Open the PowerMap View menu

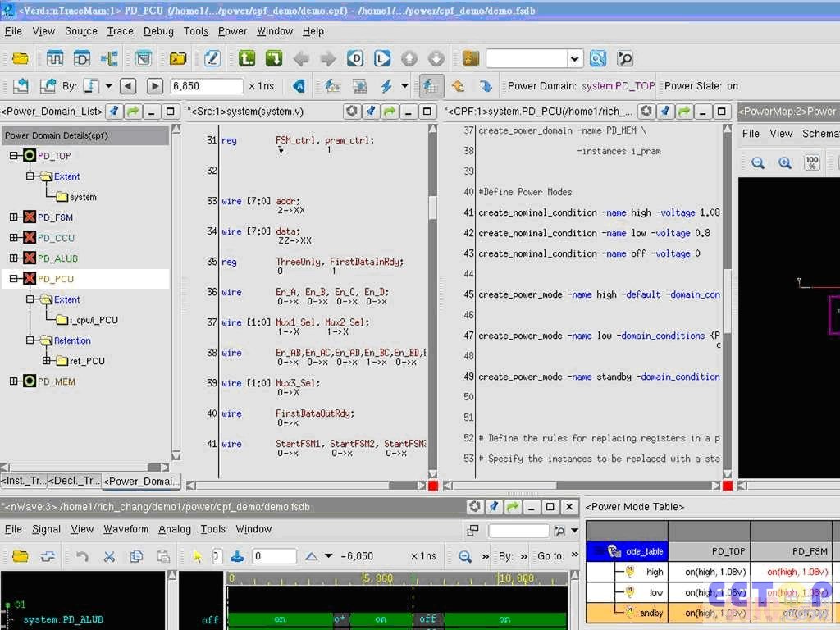(781, 134)
